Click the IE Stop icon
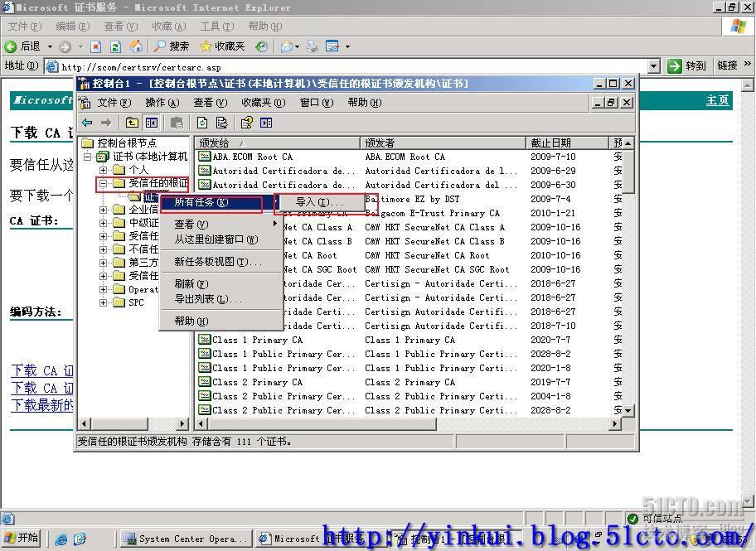The width and height of the screenshot is (756, 551). tap(96, 46)
